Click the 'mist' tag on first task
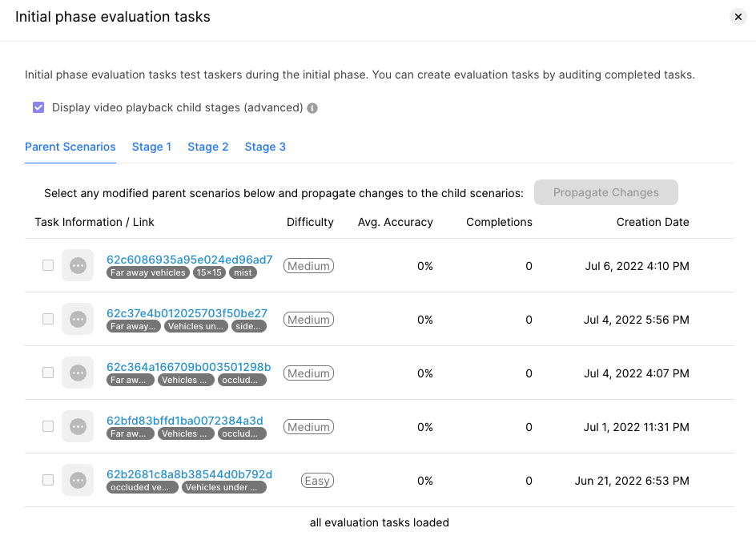Screen dimensions: 756x536 [x=243, y=273]
